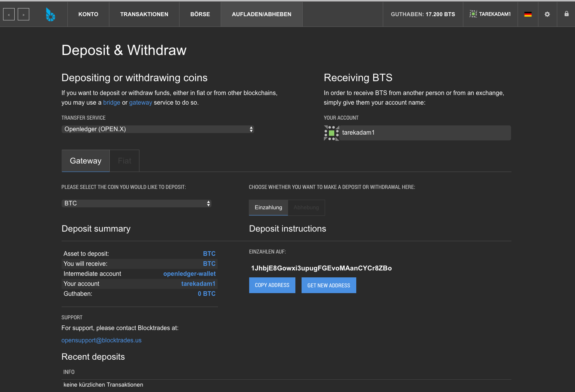The image size is (575, 392).
Task: Click the back navigation arrow button
Action: click(x=9, y=15)
